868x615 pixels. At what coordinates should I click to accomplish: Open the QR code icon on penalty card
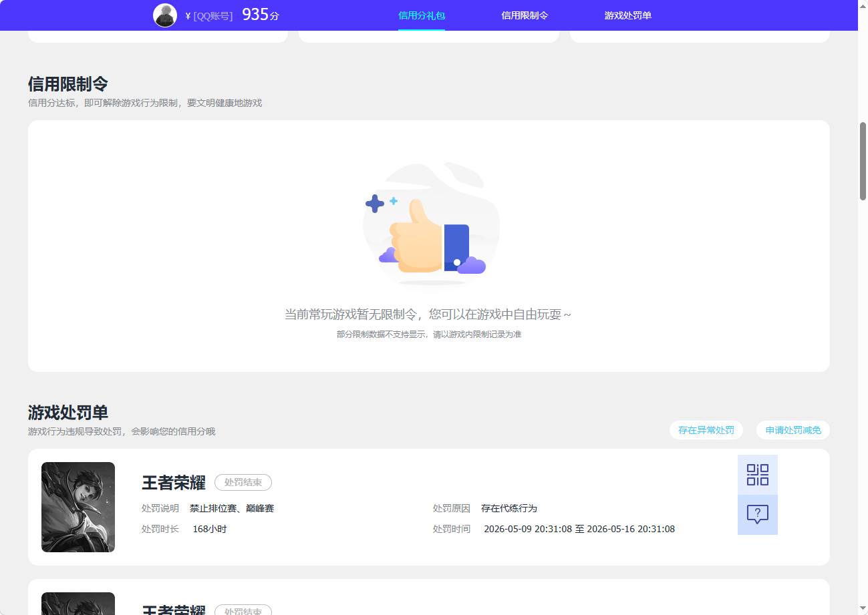757,475
